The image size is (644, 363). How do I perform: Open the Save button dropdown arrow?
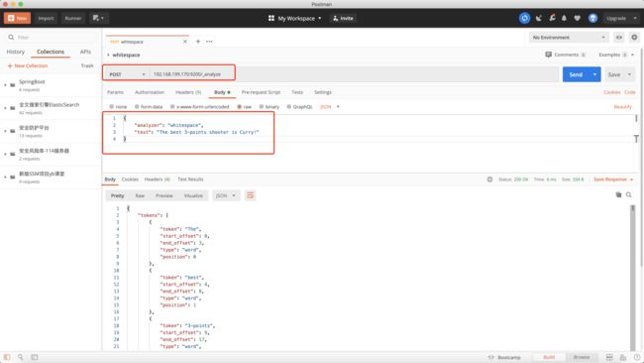pos(629,74)
